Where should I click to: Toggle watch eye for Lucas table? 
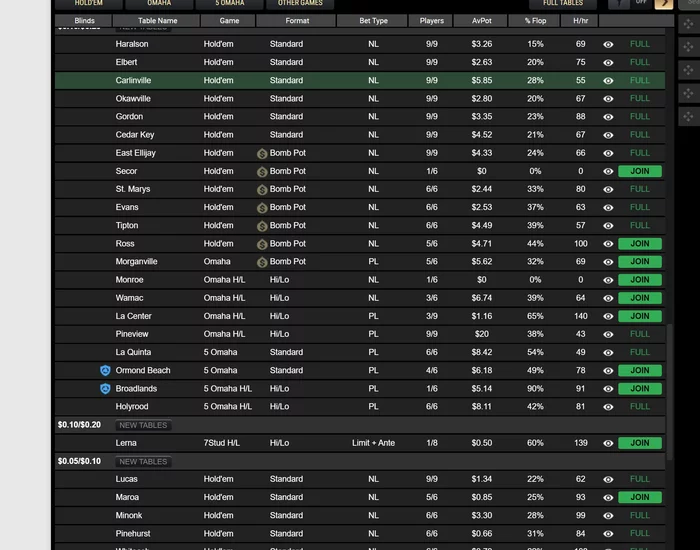pos(608,479)
